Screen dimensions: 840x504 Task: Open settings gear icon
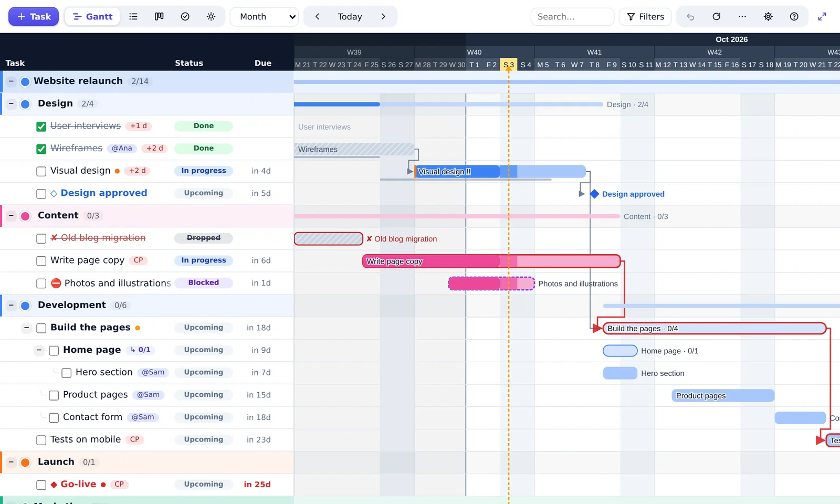coord(768,17)
